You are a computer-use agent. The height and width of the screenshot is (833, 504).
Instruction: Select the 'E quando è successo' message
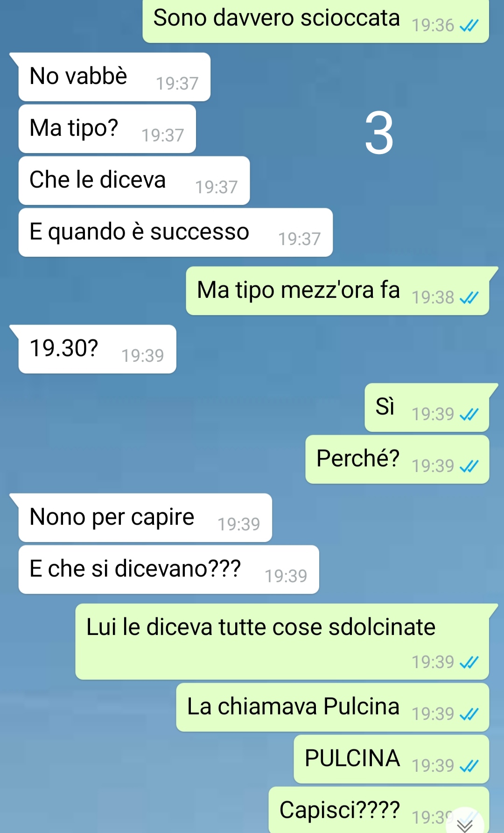point(175,233)
